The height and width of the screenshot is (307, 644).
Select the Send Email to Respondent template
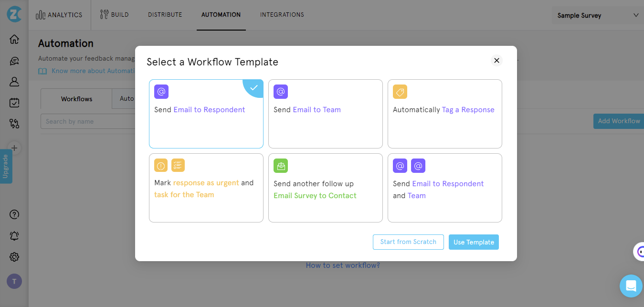pyautogui.click(x=206, y=114)
